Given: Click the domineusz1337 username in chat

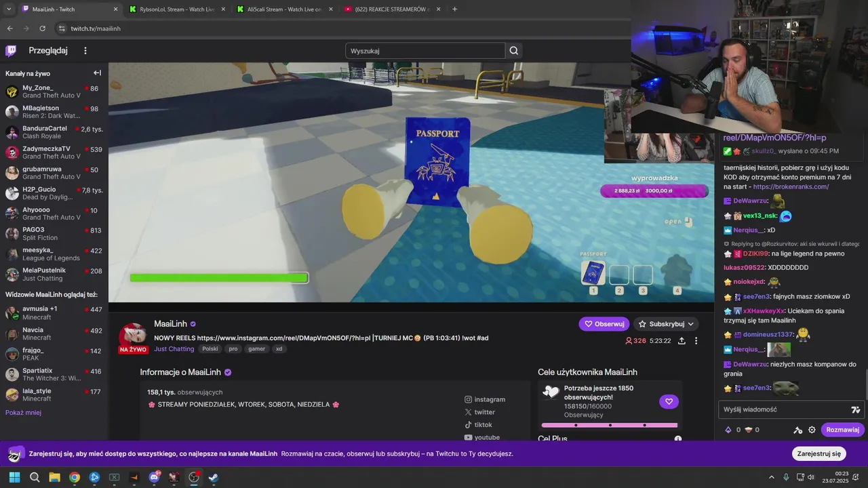Looking at the screenshot, I should pos(768,334).
